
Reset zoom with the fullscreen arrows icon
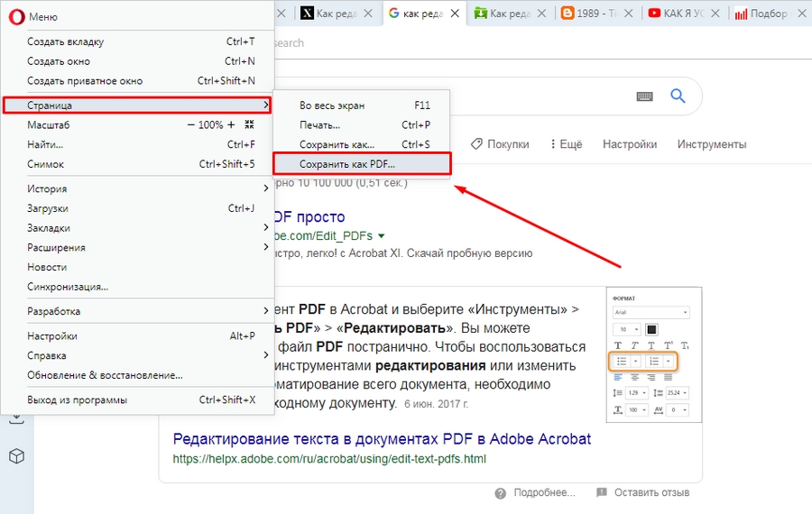tap(250, 124)
